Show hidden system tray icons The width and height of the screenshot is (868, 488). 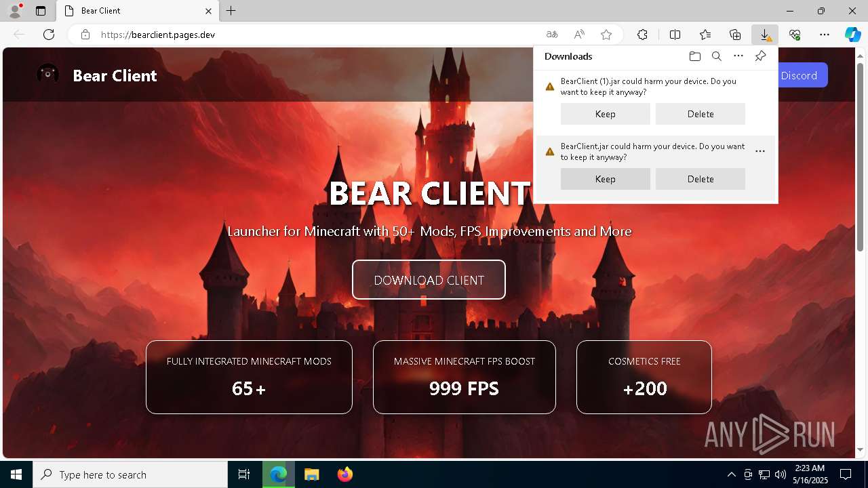(x=731, y=474)
